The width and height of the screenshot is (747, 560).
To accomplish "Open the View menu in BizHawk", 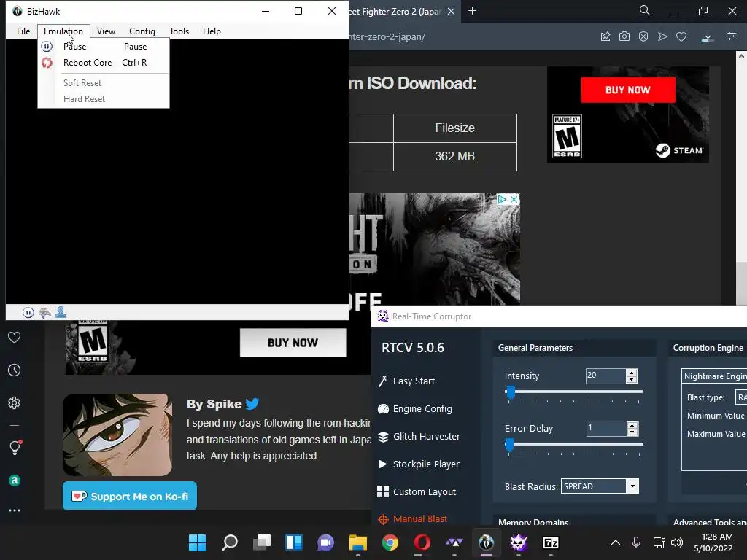I will pyautogui.click(x=106, y=31).
